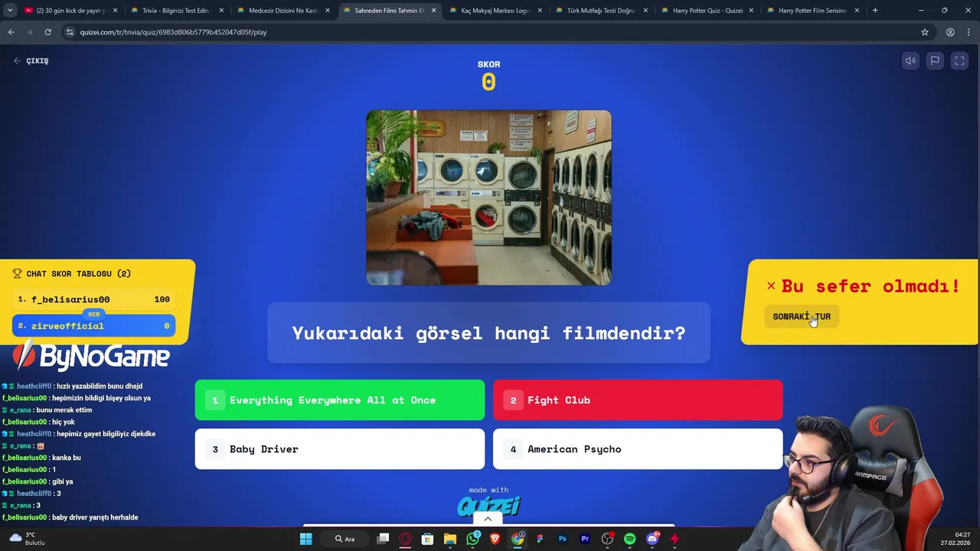Click the Chrome taskbar icon

point(518,539)
